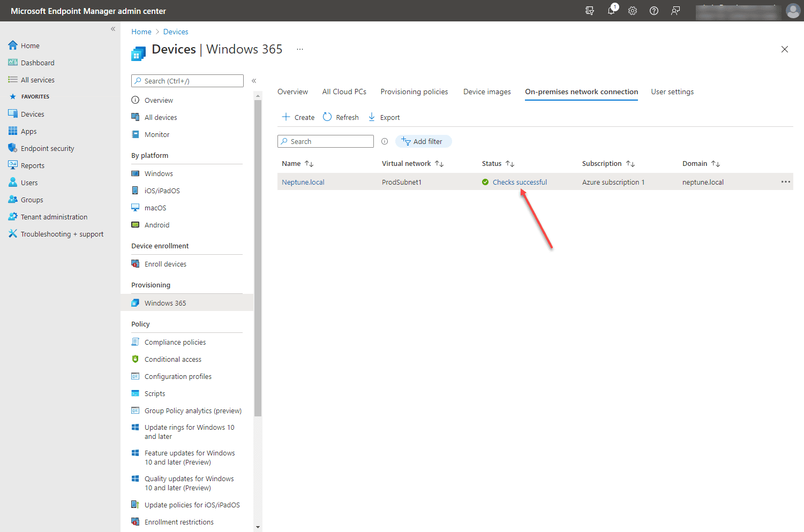Click the Endpoint security shield icon
Screen dimensions: 804x532
coord(13,148)
